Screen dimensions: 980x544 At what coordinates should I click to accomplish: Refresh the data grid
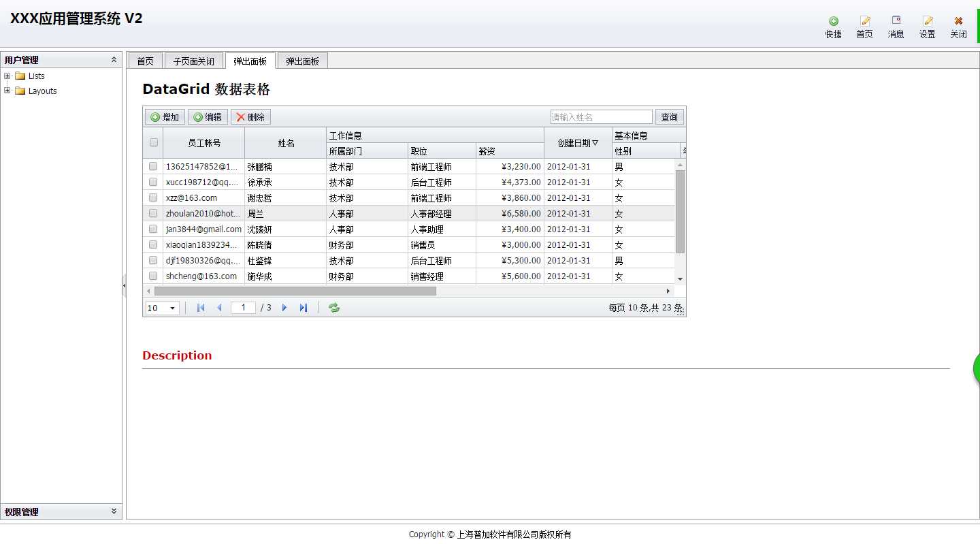coord(334,308)
